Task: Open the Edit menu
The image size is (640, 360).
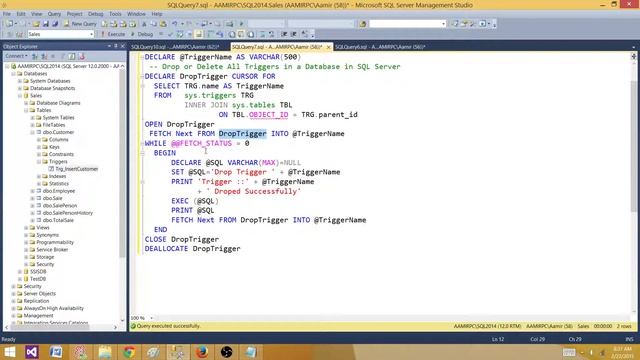Action: click(x=21, y=14)
